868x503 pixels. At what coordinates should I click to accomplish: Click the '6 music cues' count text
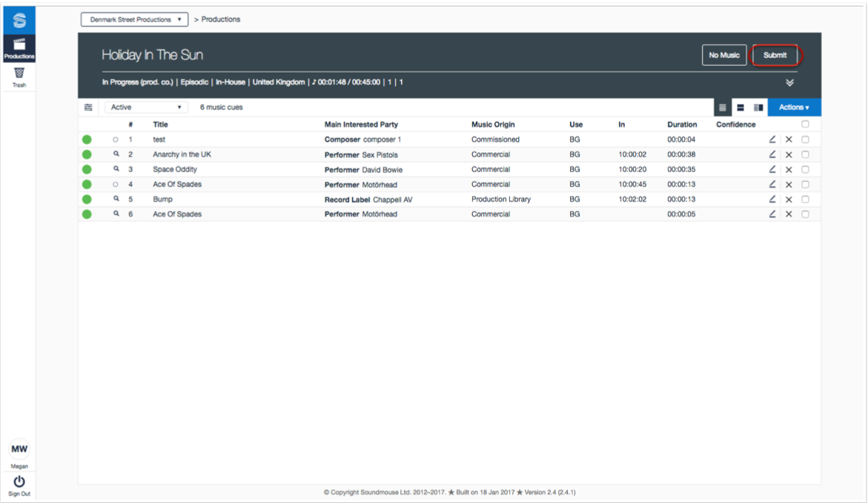click(x=222, y=108)
